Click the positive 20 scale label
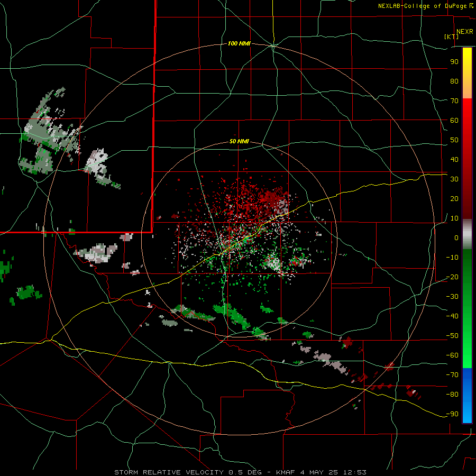The height and width of the screenshot is (476, 476). pos(454,199)
